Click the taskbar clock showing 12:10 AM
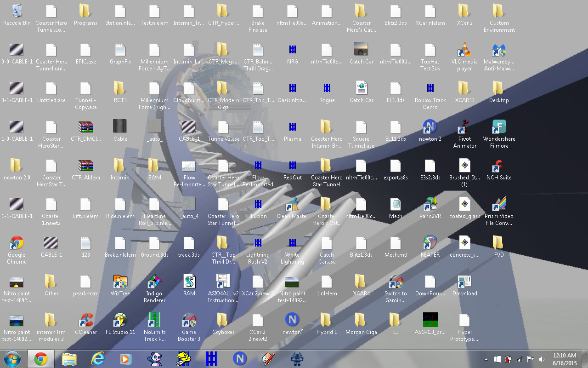The width and height of the screenshot is (588, 368). point(565,359)
